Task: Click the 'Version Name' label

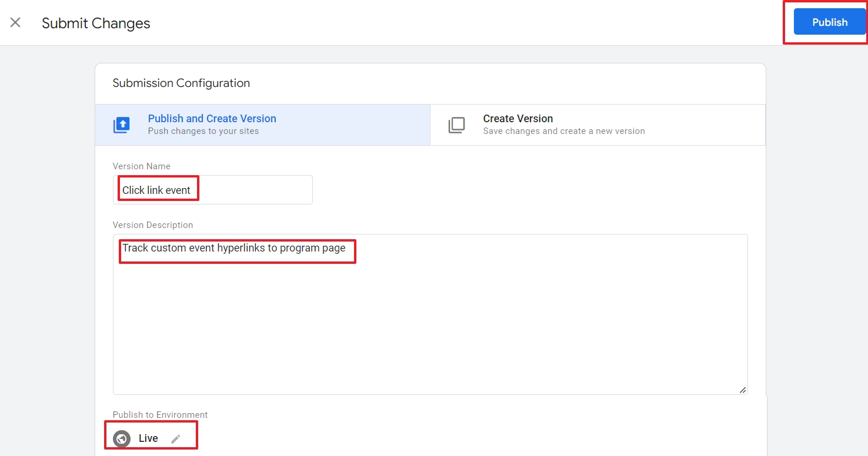Action: 142,166
